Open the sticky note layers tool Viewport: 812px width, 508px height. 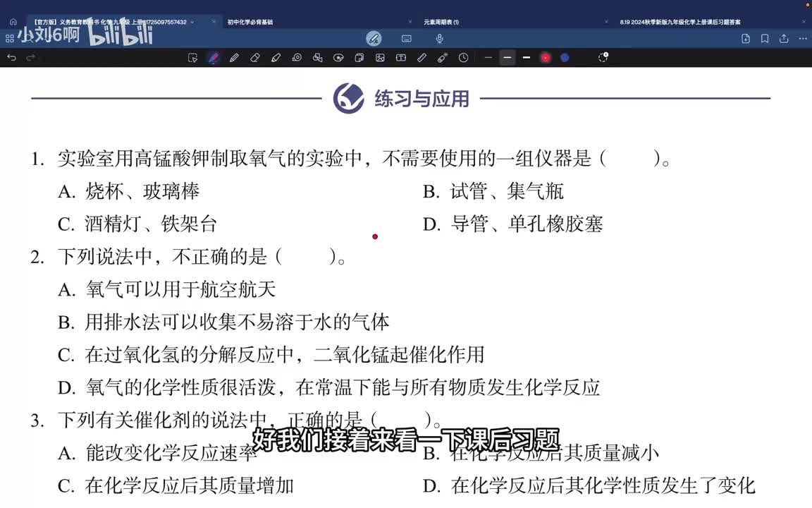[x=359, y=58]
